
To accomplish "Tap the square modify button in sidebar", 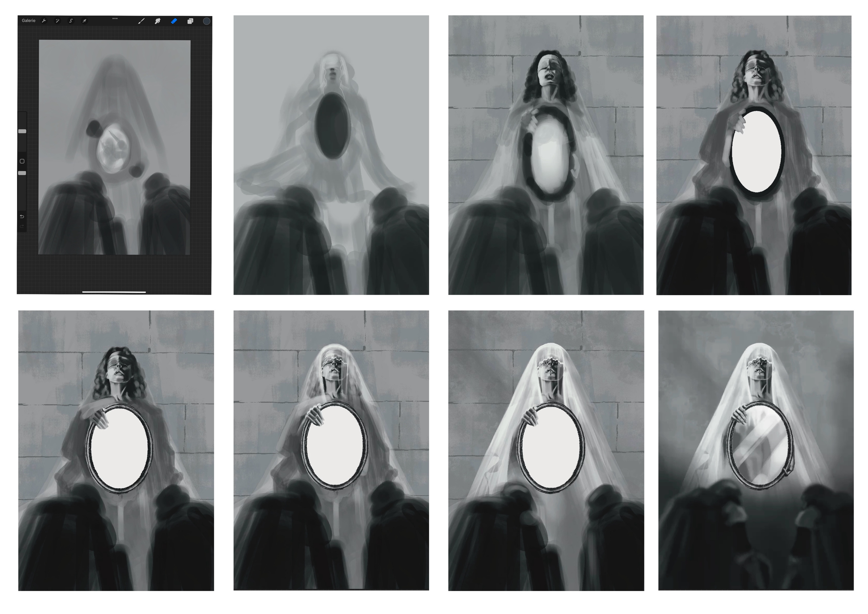I will [x=22, y=161].
